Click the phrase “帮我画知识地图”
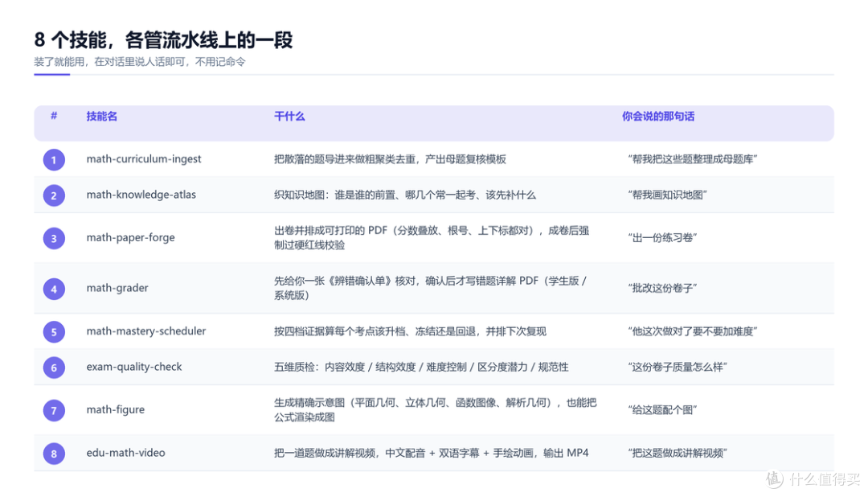 pos(668,195)
